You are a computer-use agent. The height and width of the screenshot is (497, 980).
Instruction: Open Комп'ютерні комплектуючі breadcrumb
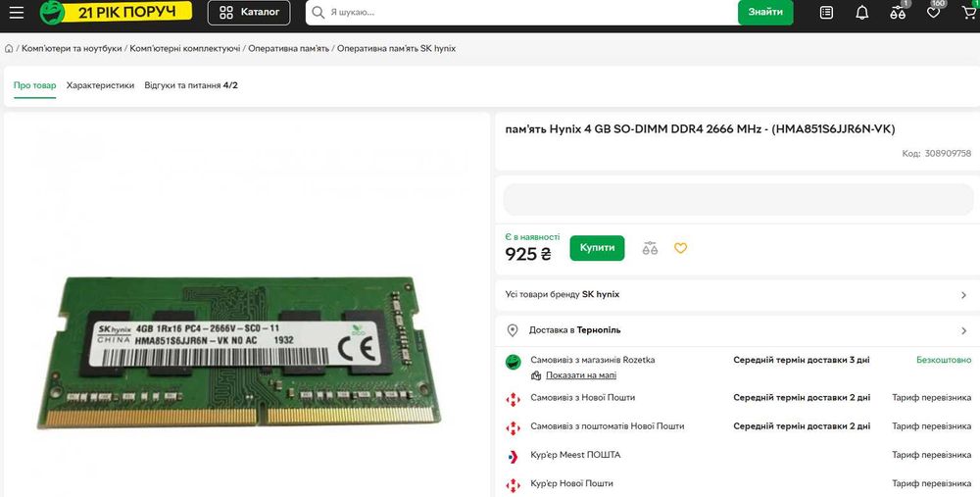coord(185,49)
